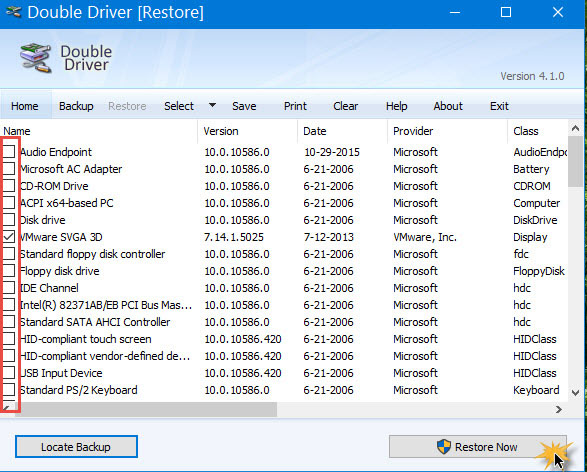Choose Print in the toolbar
This screenshot has width=587, height=472.
295,106
